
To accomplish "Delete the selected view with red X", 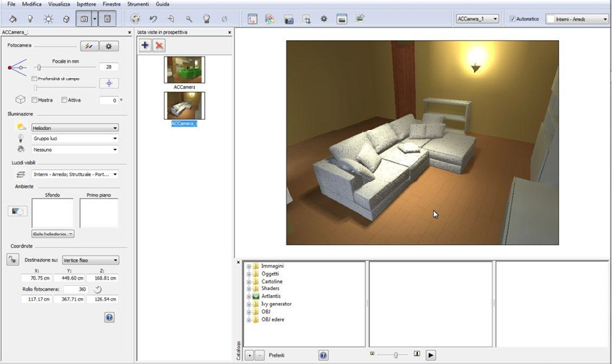I will click(x=159, y=45).
